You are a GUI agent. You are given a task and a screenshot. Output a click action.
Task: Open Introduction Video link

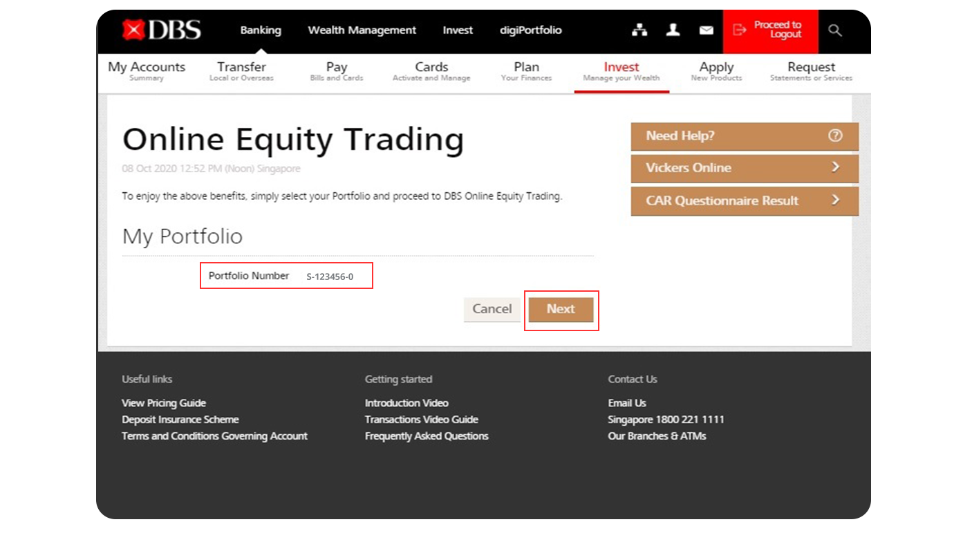406,403
